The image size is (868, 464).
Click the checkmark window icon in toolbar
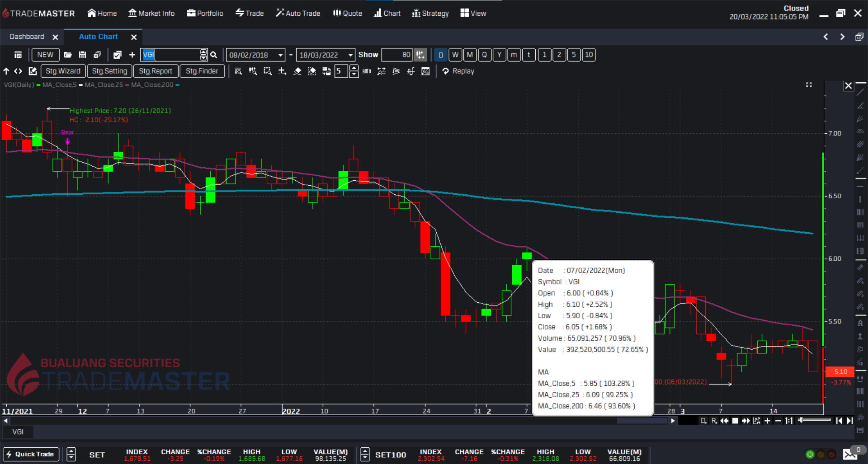pos(117,55)
